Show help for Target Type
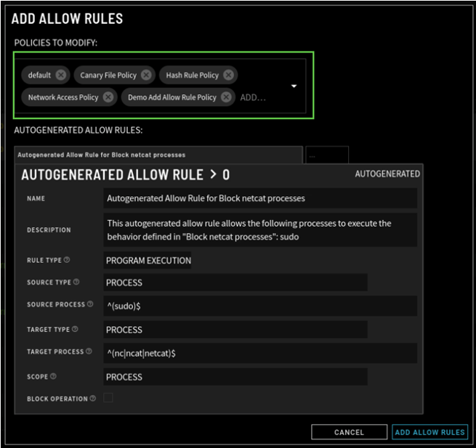This screenshot has width=476, height=448. coord(75,329)
